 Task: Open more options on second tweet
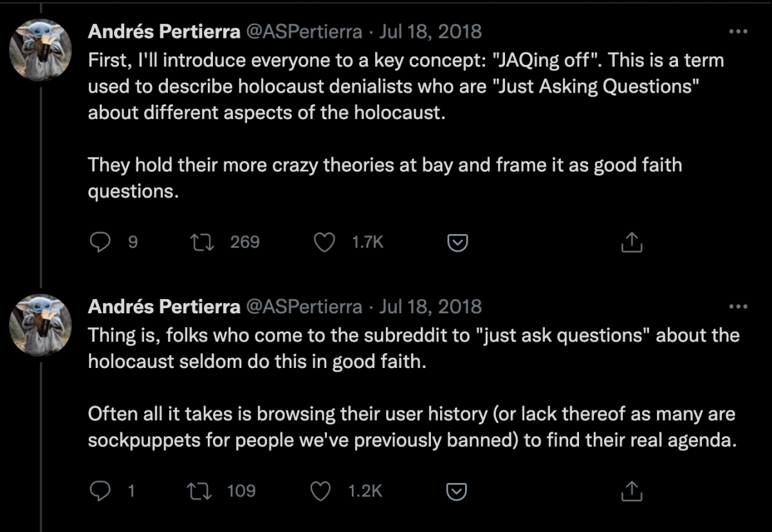(x=737, y=307)
